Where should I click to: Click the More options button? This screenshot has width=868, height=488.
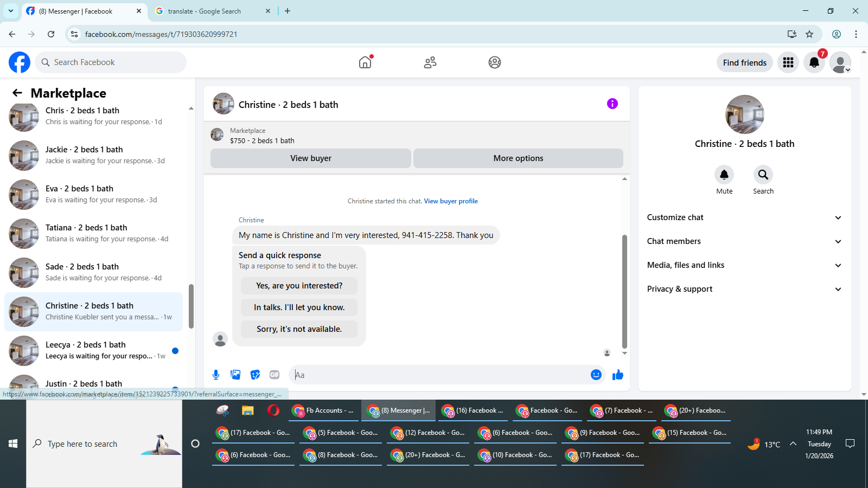518,158
